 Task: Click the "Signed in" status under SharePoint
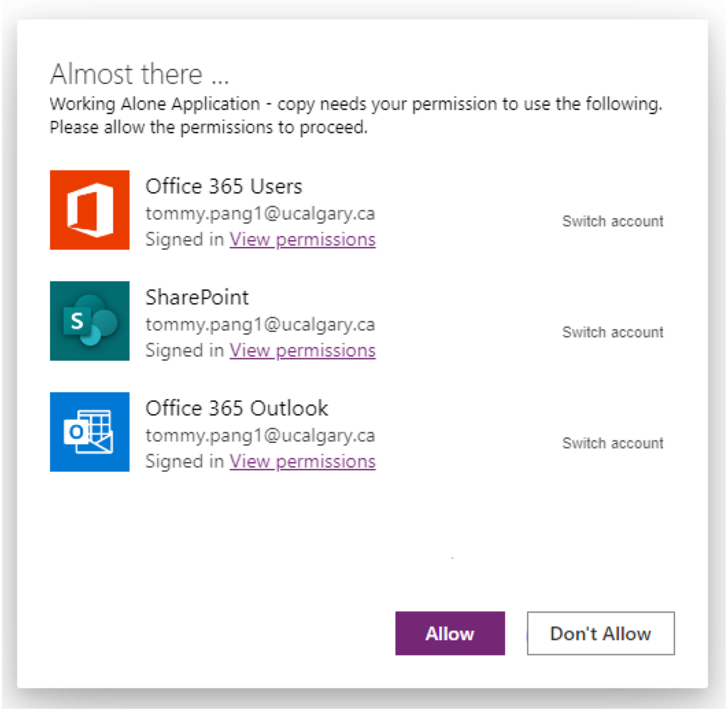[x=184, y=350]
